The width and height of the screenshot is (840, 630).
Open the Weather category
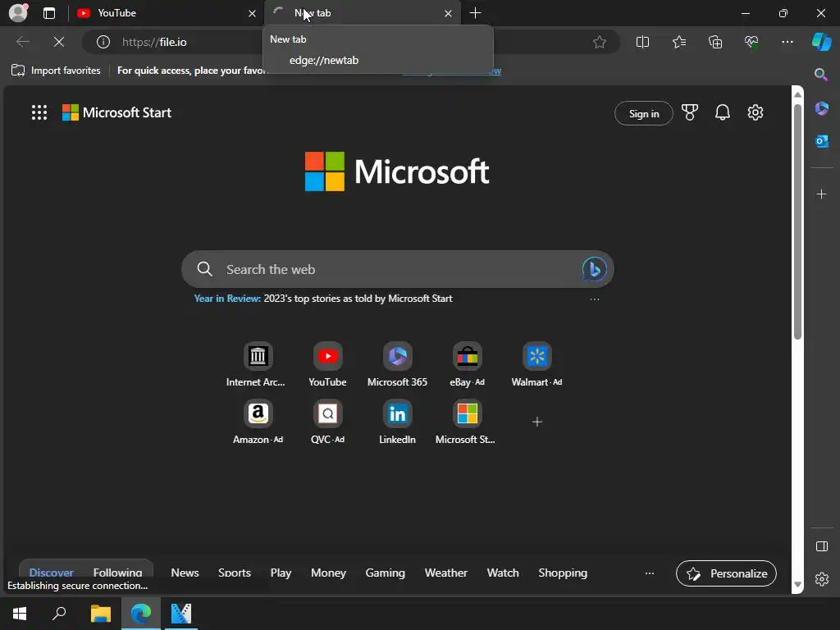[x=445, y=573]
